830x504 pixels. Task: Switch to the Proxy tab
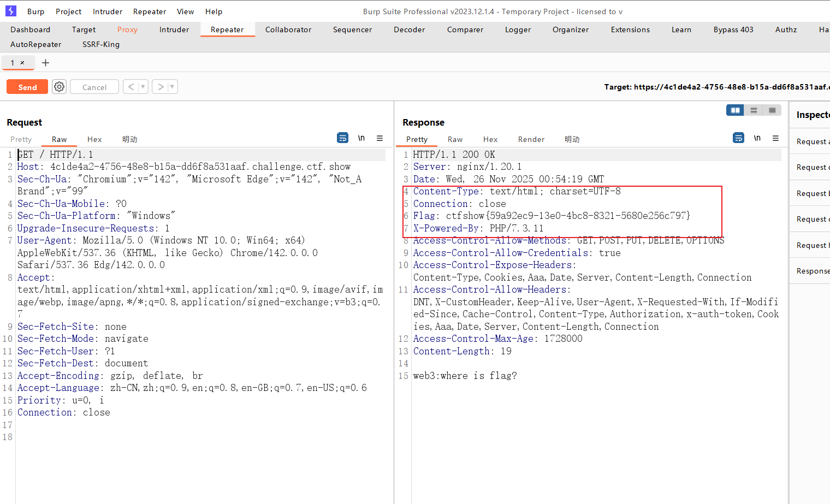pos(127,29)
